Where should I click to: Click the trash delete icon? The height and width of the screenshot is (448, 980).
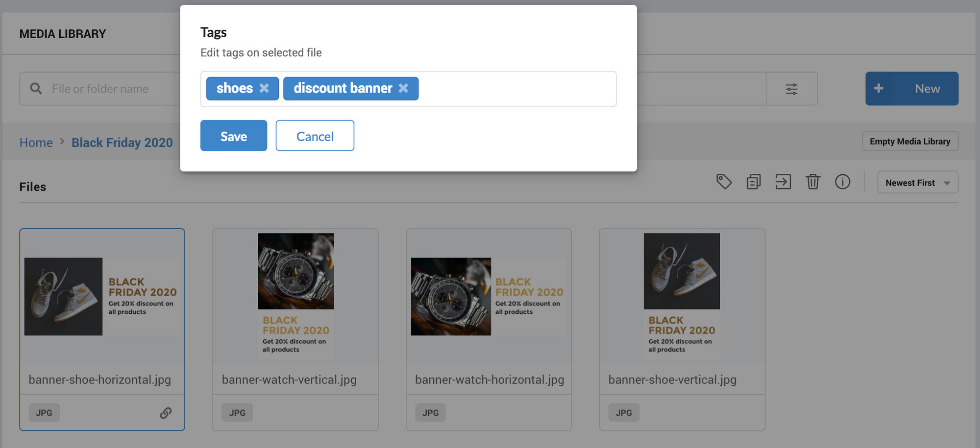point(813,182)
